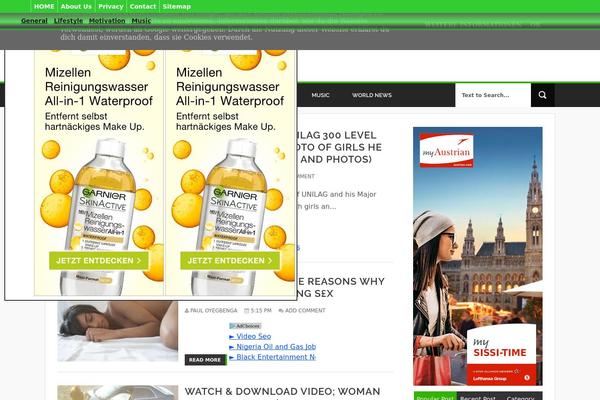
Task: Click right Garnier ad JETZT ENTDECKEN button
Action: 230,260
